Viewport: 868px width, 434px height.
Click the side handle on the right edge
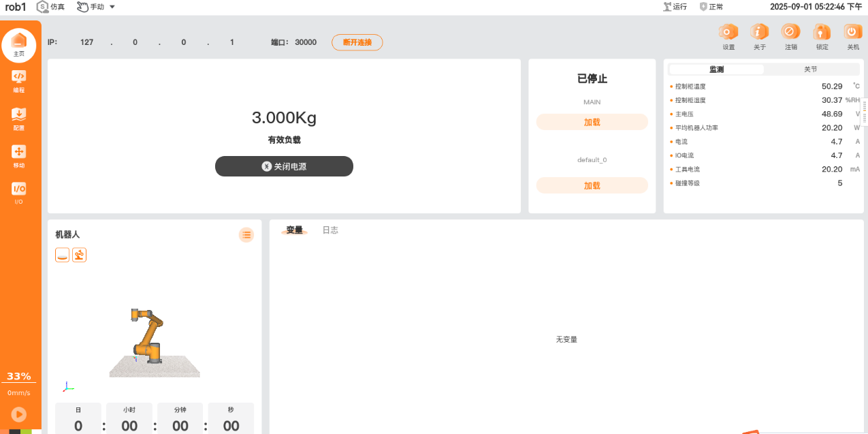click(865, 111)
